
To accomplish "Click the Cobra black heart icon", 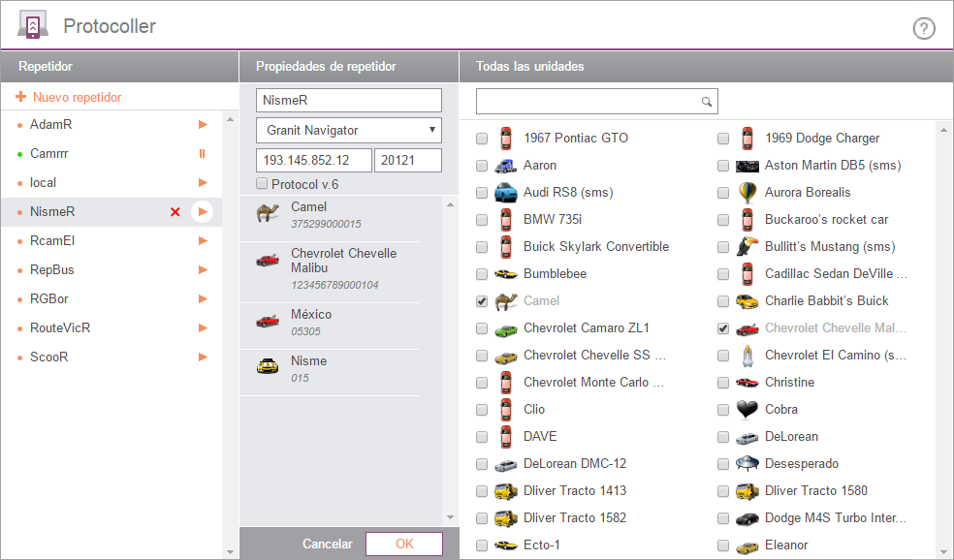I will point(747,409).
